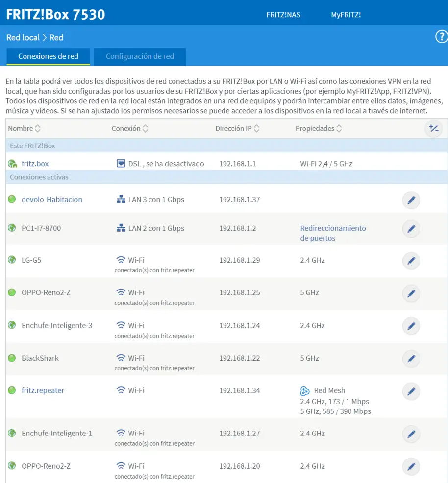Switch to the Conexiones de red tab

coord(49,56)
